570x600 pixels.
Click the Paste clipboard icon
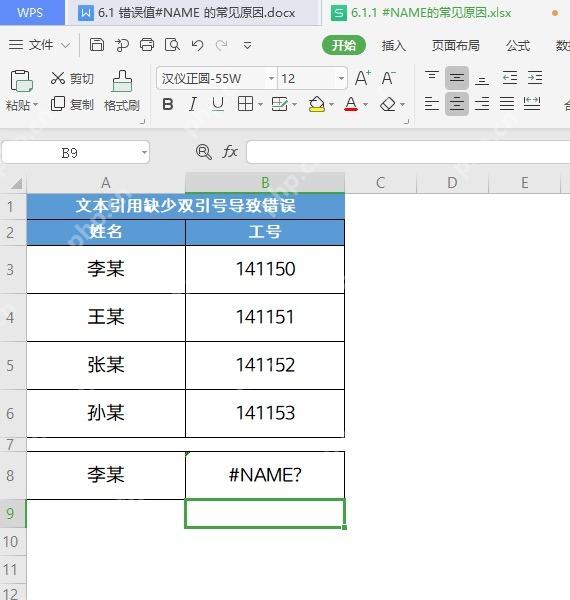pyautogui.click(x=21, y=81)
